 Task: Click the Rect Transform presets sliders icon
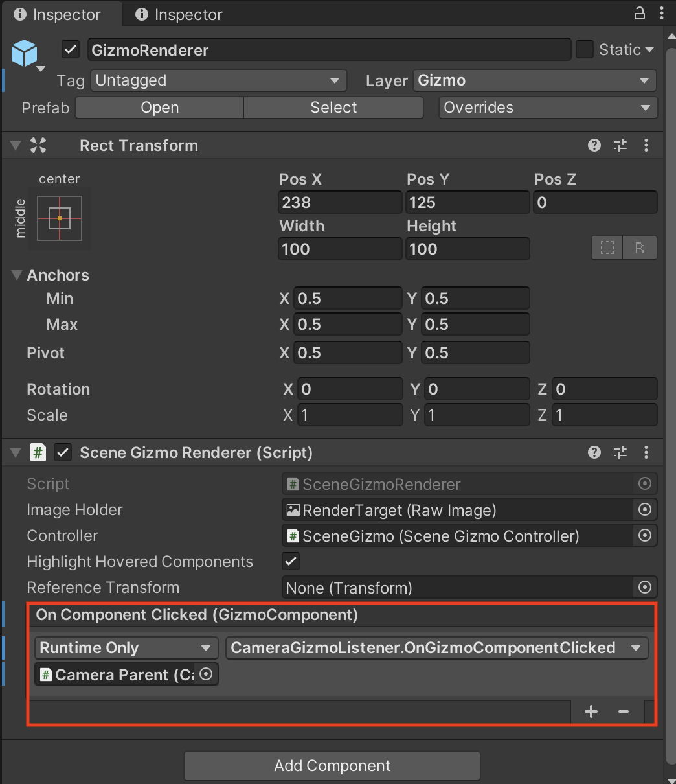pos(620,145)
